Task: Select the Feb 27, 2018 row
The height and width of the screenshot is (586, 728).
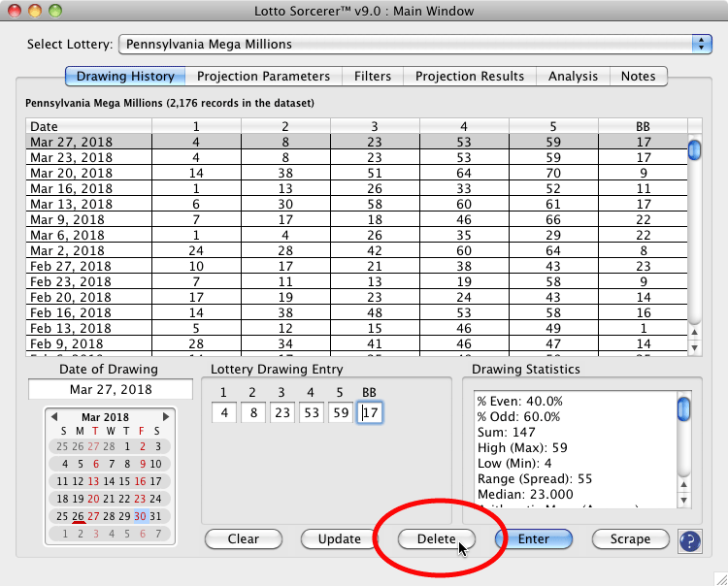Action: (x=356, y=266)
